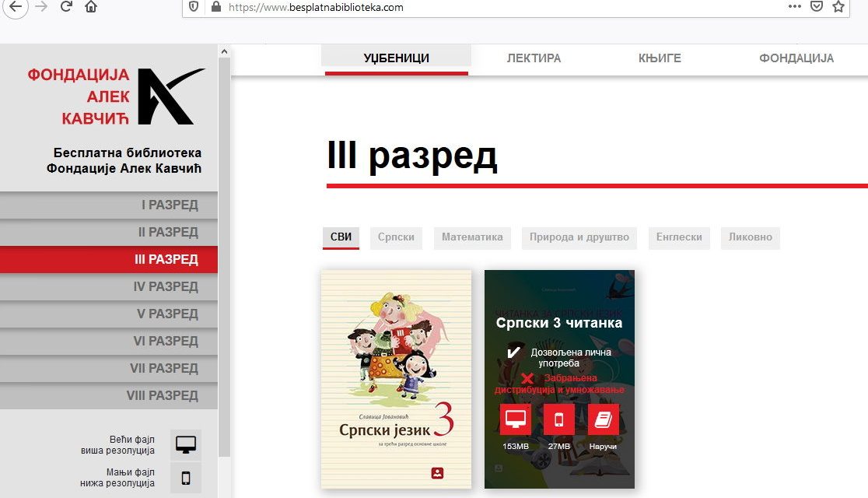Open the page actions three-dots menu
Image resolution: width=868 pixels, height=498 pixels.
[794, 7]
